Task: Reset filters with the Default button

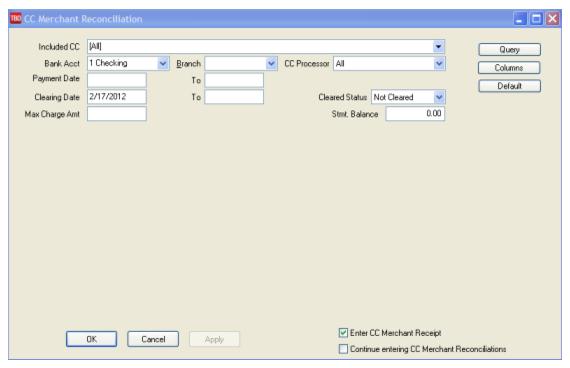Action: click(x=509, y=86)
